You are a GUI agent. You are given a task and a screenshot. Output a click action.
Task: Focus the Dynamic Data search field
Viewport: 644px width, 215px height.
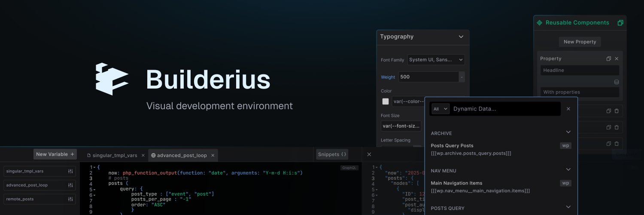pyautogui.click(x=505, y=109)
